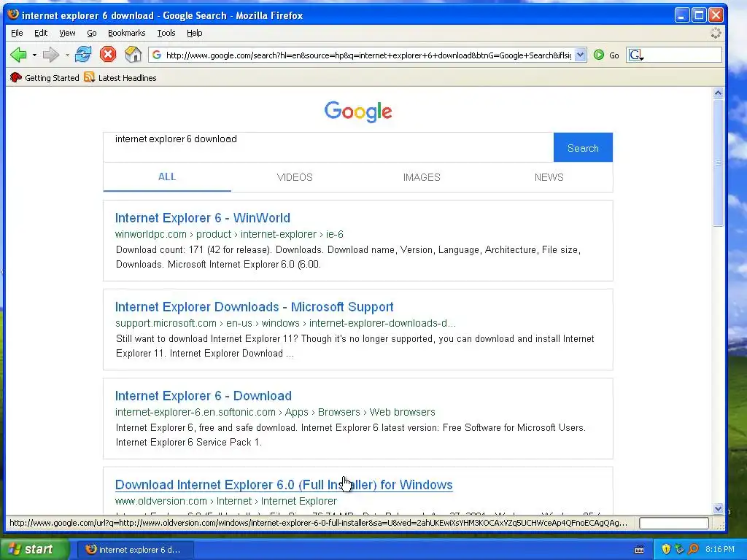Click the blue Search button
This screenshot has height=560, width=747.
[583, 147]
